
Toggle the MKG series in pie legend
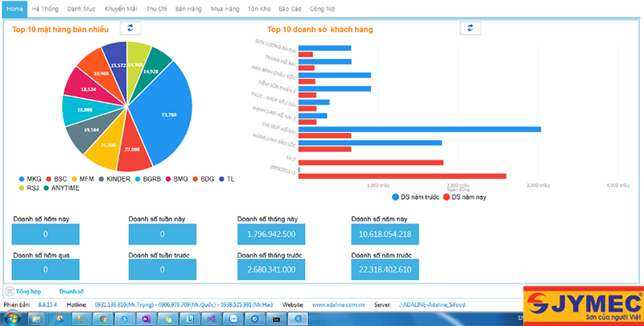coord(30,178)
